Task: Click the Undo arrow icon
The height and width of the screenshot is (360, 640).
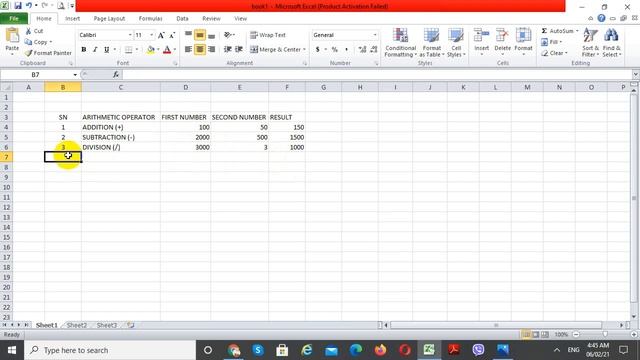Action: (29, 6)
